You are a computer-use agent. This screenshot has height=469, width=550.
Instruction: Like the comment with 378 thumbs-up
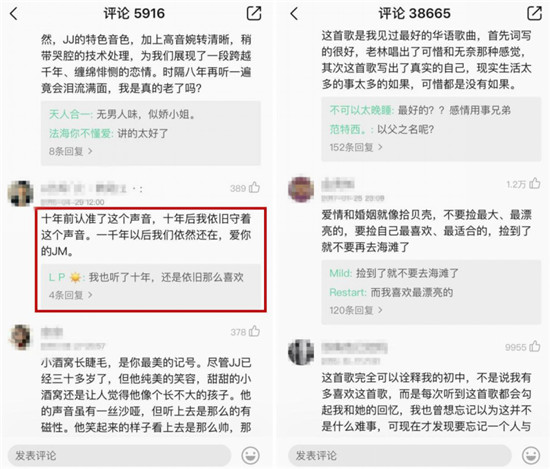pyautogui.click(x=254, y=331)
